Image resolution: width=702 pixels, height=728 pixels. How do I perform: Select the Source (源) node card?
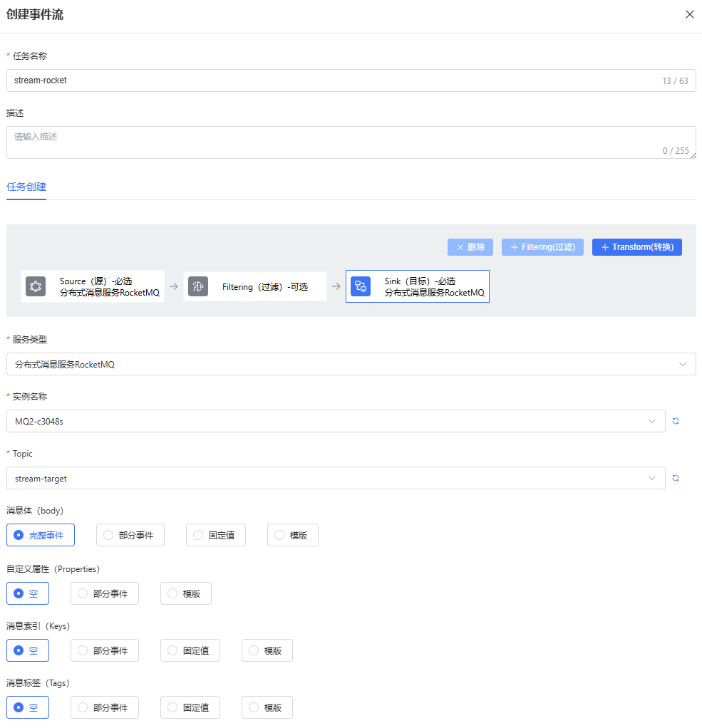click(x=93, y=286)
